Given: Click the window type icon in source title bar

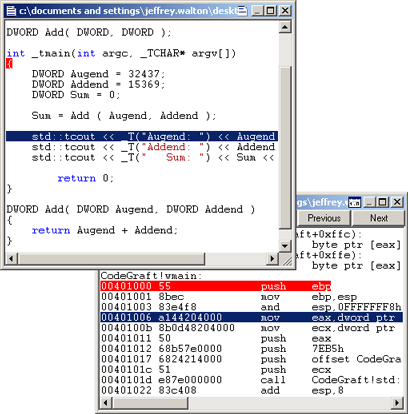Looking at the screenshot, I should tap(243, 11).
